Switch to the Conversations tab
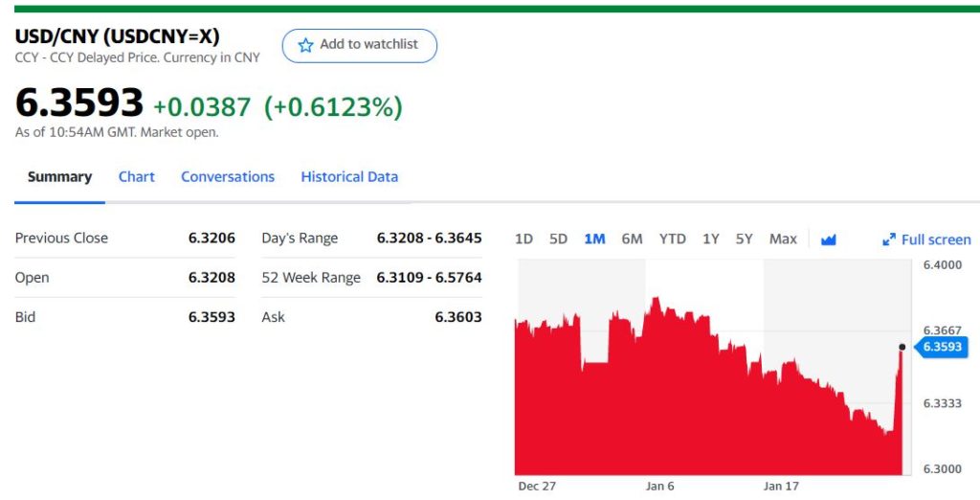 [x=228, y=177]
